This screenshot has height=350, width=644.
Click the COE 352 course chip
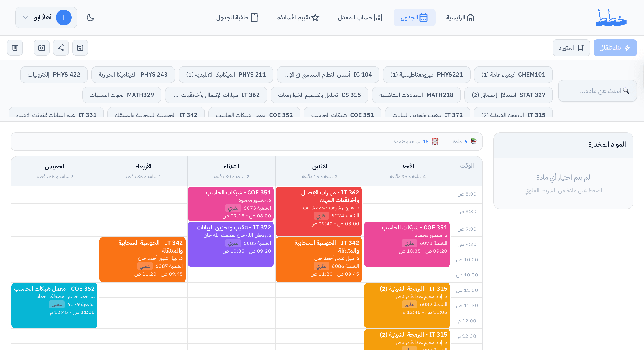(x=254, y=112)
